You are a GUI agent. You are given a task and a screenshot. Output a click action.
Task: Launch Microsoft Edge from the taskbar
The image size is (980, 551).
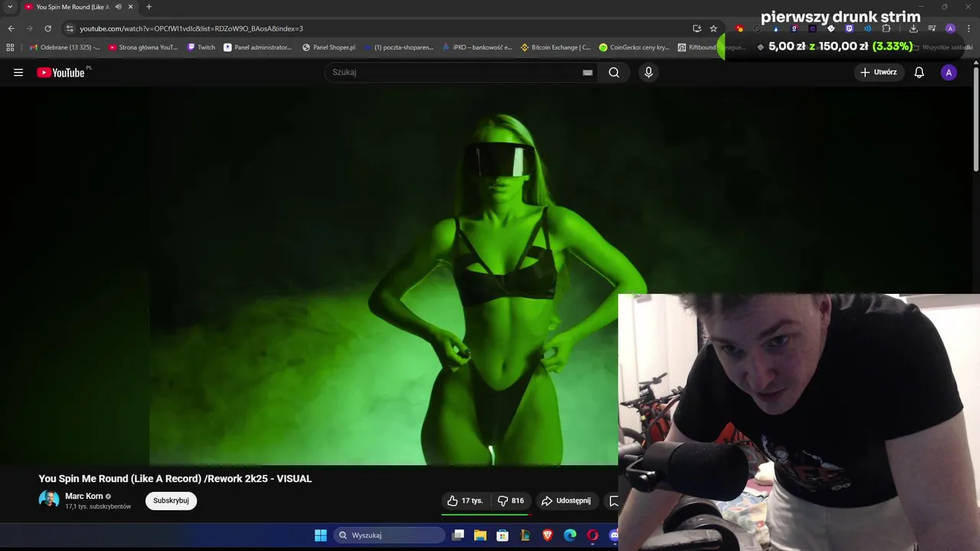(x=570, y=535)
